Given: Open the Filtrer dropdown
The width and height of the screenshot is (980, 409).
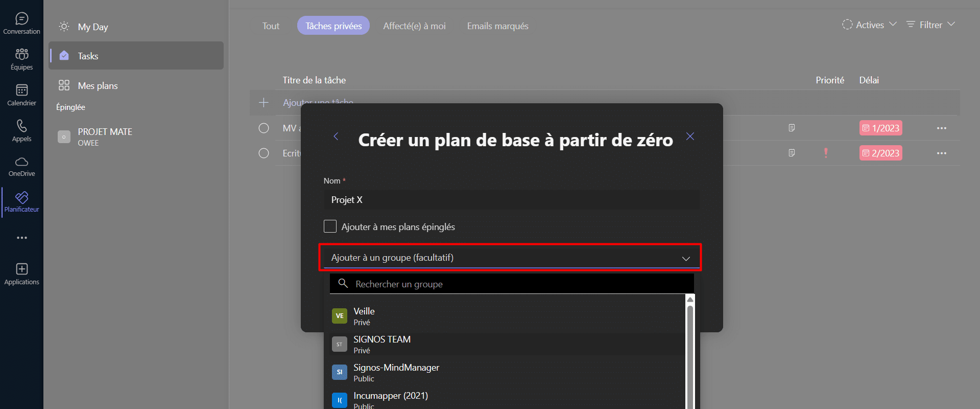Looking at the screenshot, I should click(x=930, y=25).
